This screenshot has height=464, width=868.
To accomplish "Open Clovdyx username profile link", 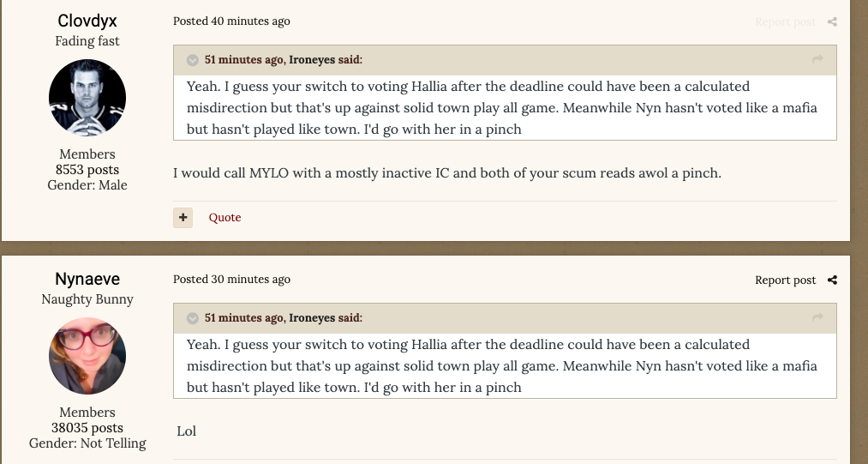I will pos(87,21).
